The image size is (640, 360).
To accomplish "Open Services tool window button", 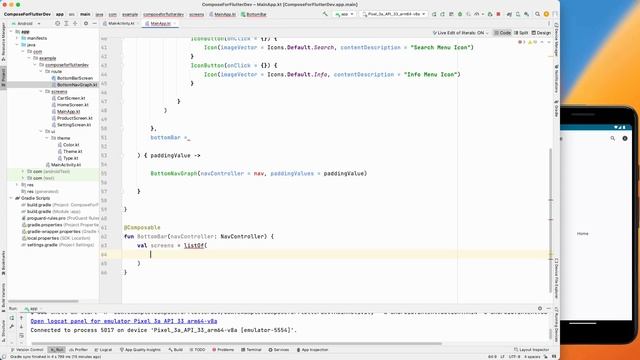I will click(x=279, y=350).
